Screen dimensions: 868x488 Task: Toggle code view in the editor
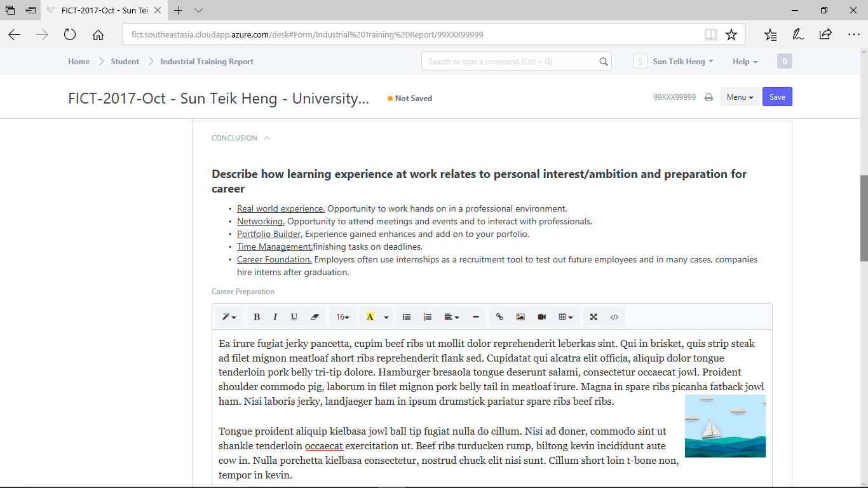(x=614, y=317)
